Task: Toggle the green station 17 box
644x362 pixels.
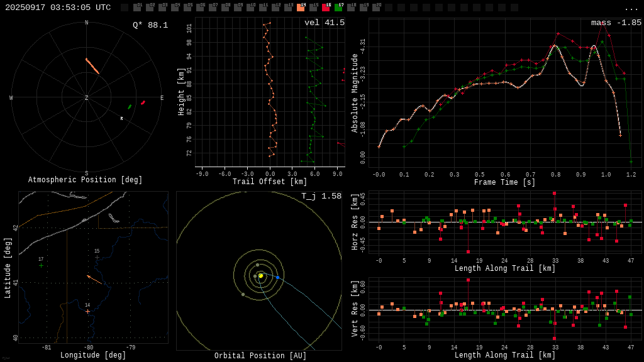Action: point(338,8)
